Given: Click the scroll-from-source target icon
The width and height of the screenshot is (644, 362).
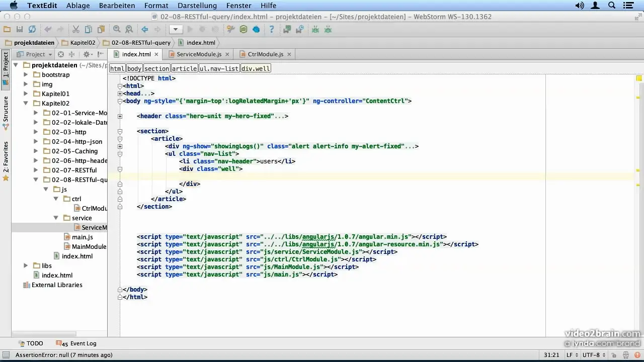Looking at the screenshot, I should click(x=61, y=54).
